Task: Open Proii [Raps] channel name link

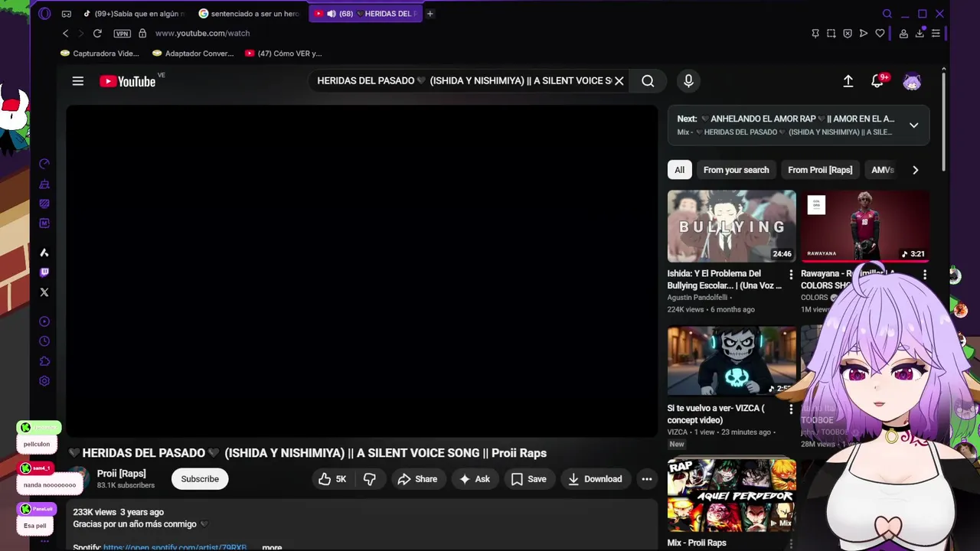Action: pyautogui.click(x=121, y=474)
